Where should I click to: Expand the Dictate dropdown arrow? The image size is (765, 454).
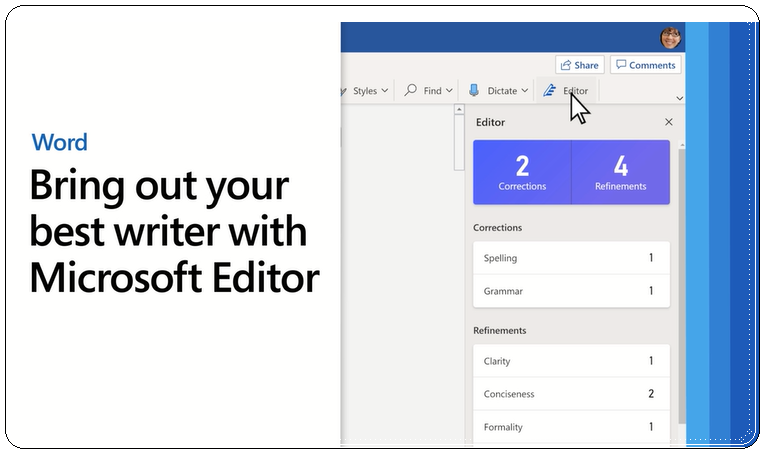524,91
